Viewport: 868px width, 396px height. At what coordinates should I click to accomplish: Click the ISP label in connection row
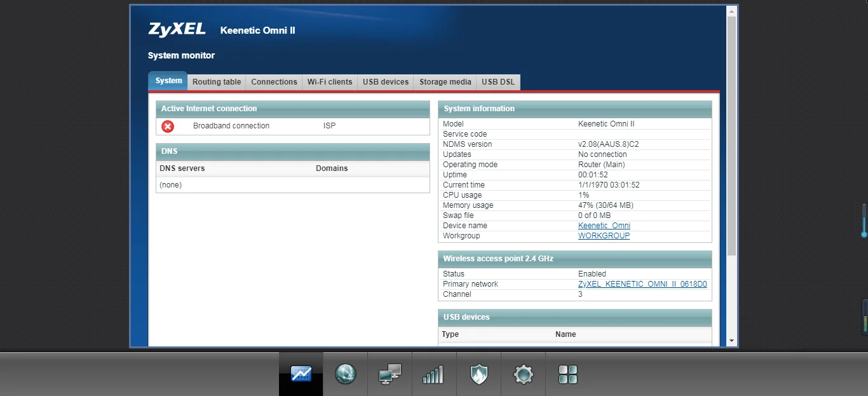point(329,126)
